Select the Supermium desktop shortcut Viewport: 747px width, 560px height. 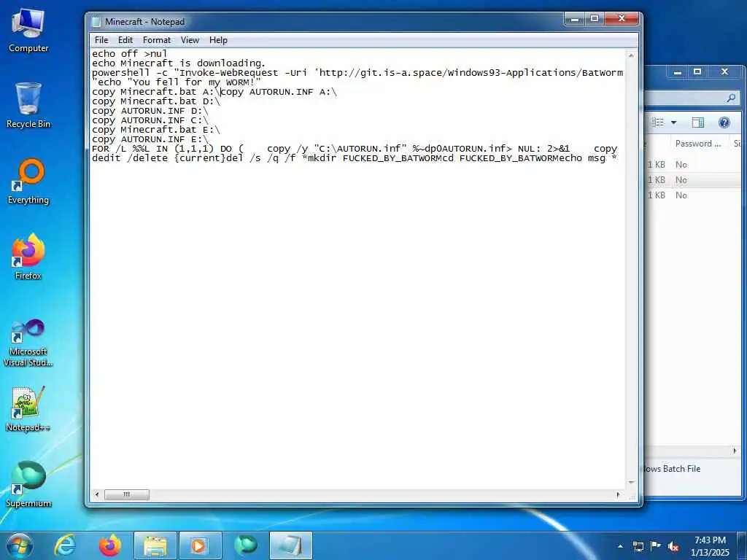pyautogui.click(x=28, y=485)
